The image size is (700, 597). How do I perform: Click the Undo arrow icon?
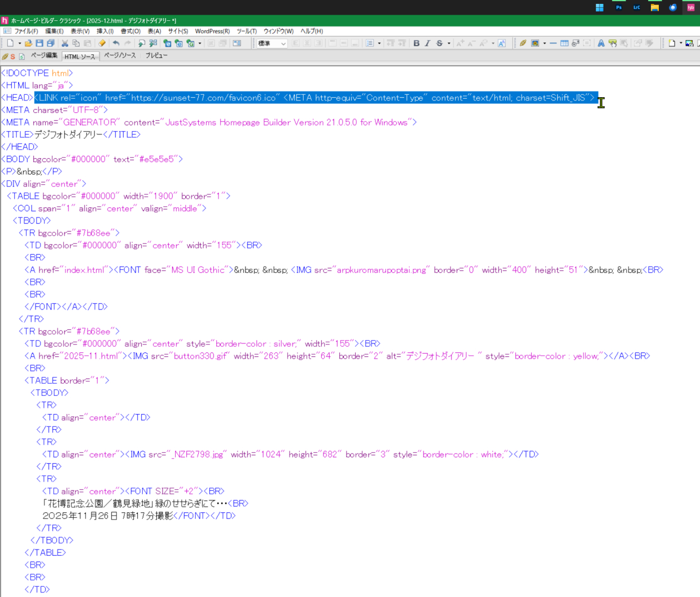[x=116, y=43]
